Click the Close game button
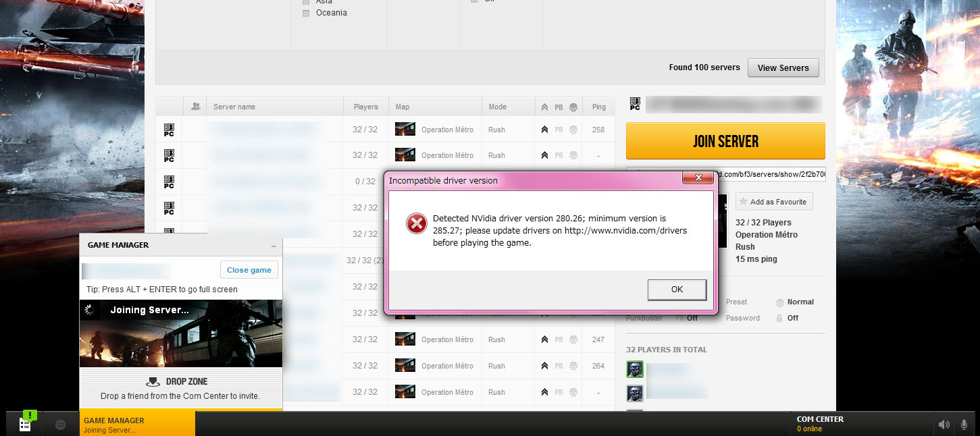This screenshot has height=436, width=980. [x=249, y=270]
